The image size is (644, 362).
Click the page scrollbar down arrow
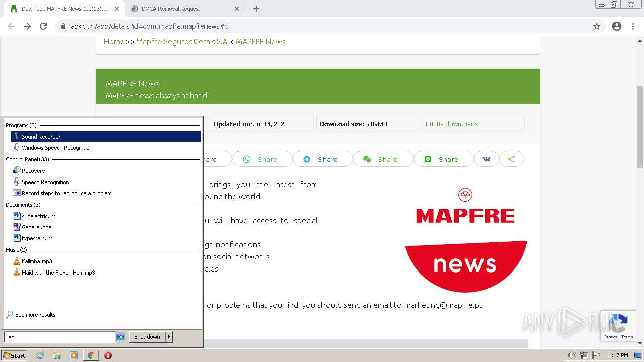640,343
